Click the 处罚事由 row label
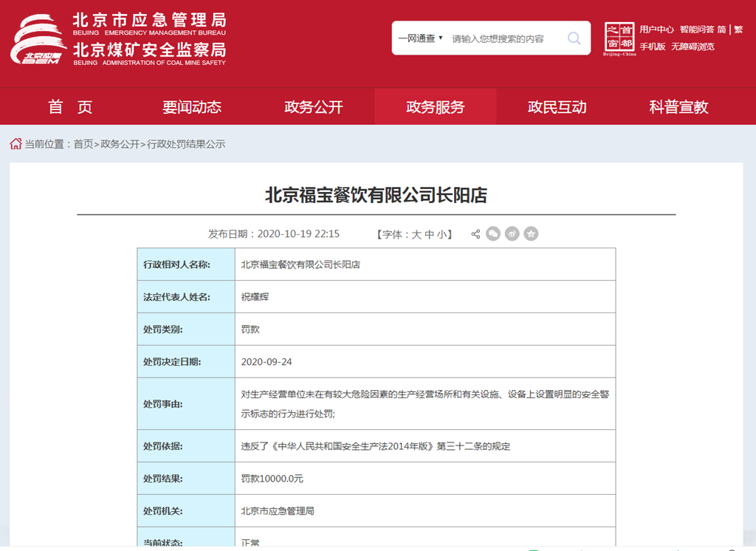 [163, 404]
